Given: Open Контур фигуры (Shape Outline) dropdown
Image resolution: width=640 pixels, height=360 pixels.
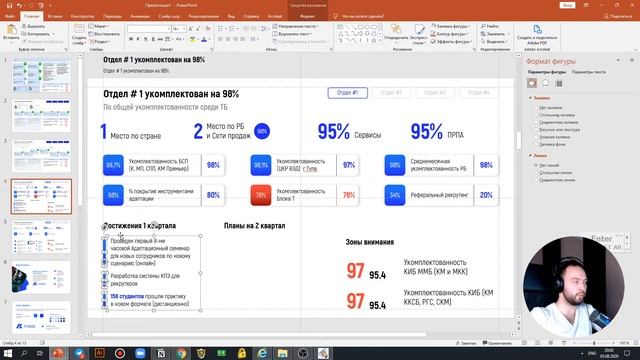Looking at the screenshot, I should tap(449, 34).
